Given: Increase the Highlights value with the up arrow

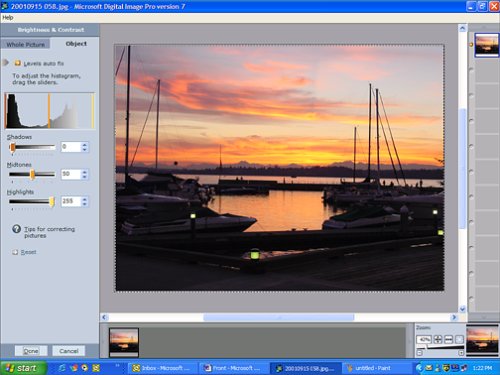Looking at the screenshot, I should pyautogui.click(x=85, y=199).
